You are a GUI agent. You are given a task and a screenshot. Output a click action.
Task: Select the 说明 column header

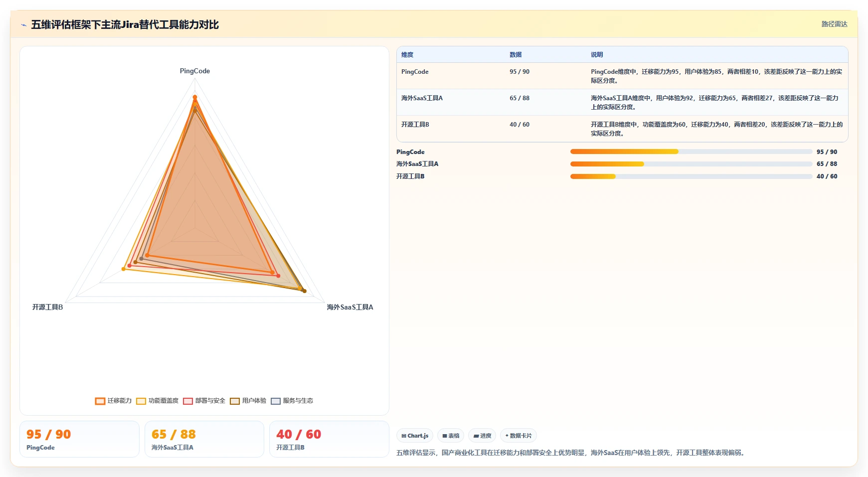click(597, 55)
